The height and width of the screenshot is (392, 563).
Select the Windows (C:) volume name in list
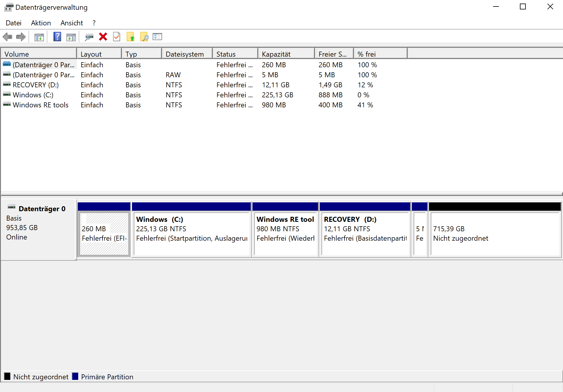point(33,95)
